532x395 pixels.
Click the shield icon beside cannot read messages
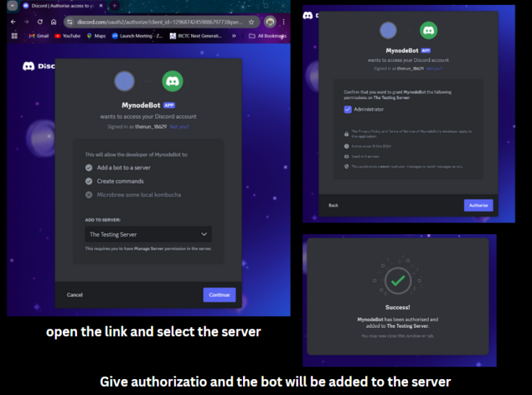pos(346,166)
